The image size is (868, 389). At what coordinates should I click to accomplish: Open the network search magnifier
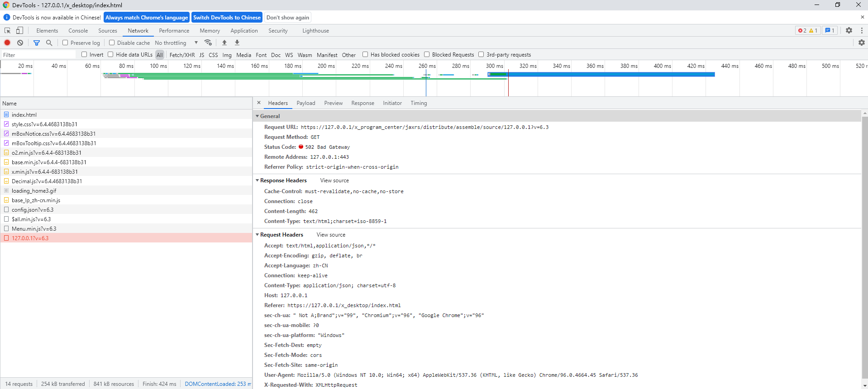[49, 43]
